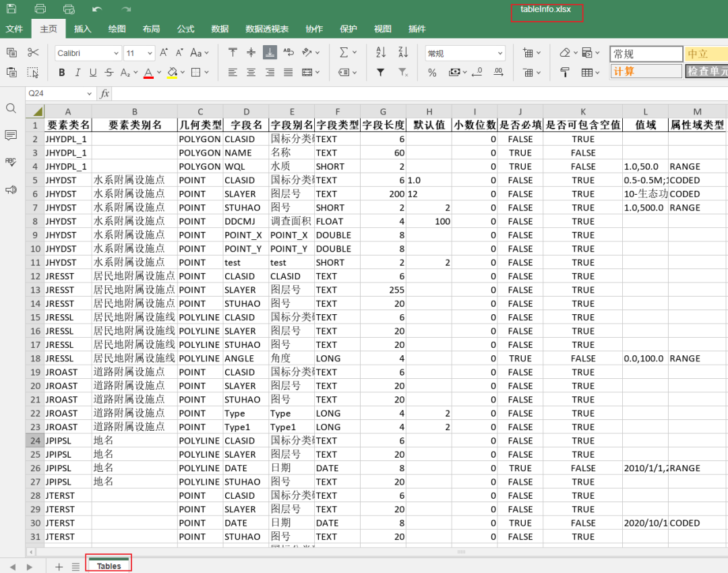Open the number format 常规 dropdown

click(x=500, y=53)
